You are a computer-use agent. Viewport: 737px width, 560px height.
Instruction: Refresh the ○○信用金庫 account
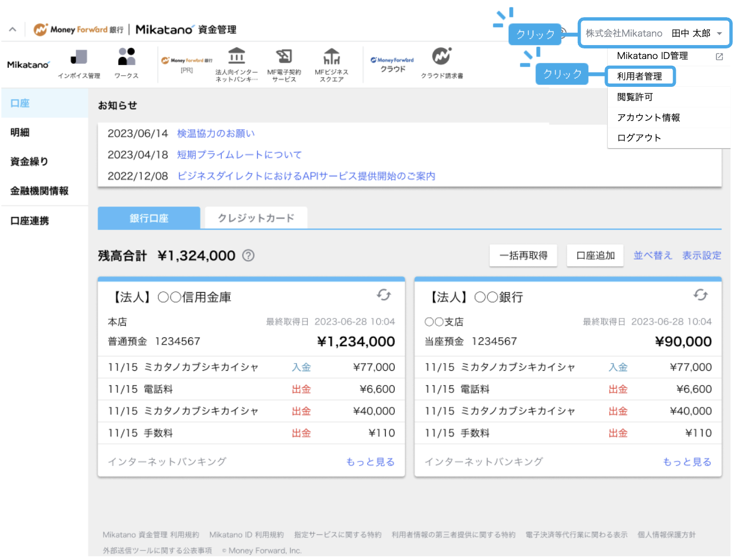point(384,294)
